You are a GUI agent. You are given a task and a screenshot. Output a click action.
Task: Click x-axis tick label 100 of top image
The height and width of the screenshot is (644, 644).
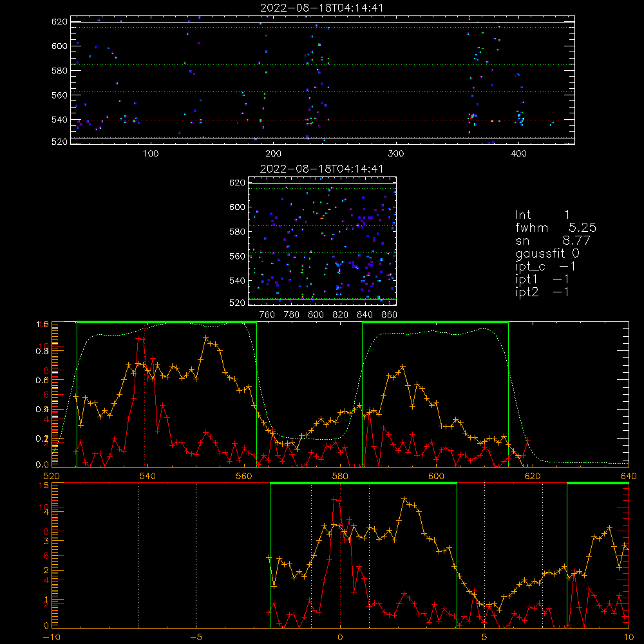click(151, 154)
